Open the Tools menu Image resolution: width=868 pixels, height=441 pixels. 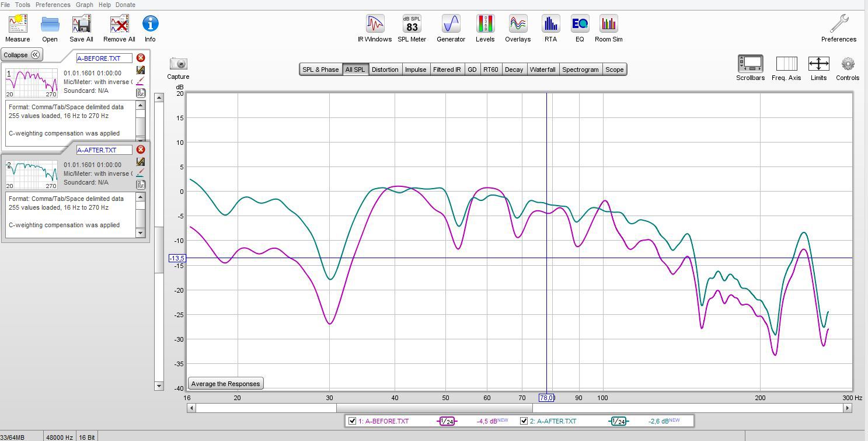coord(22,5)
